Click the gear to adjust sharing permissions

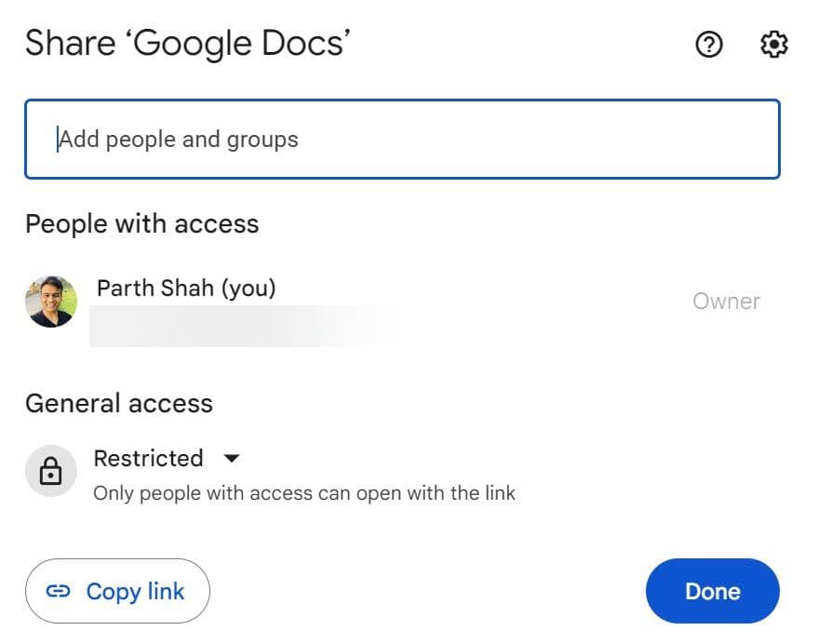pyautogui.click(x=772, y=44)
